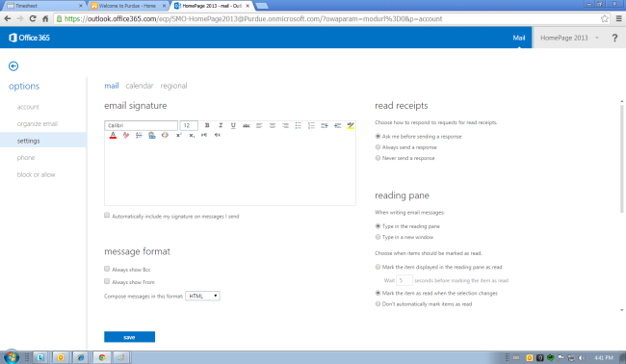
Task: Apply subscript formatting
Action: click(x=192, y=136)
